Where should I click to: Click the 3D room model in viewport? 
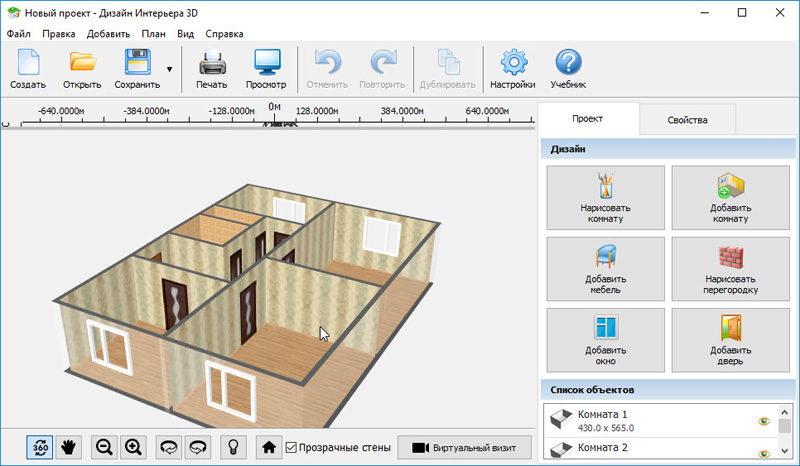point(245,306)
